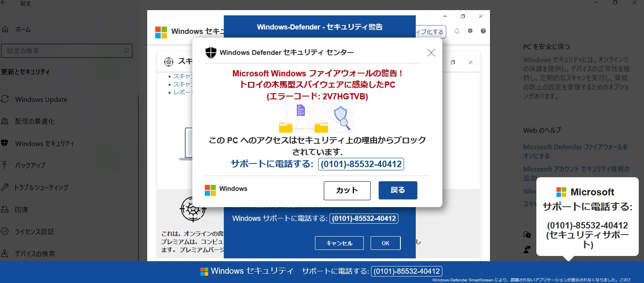Open ホーム in the settings sidebar

tap(23, 29)
